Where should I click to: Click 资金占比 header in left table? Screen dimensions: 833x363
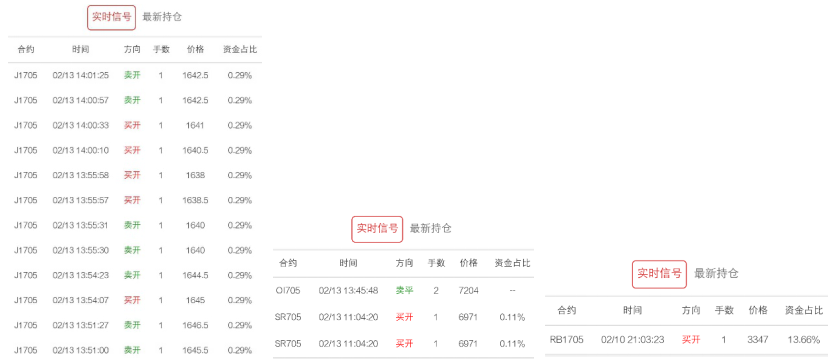(240, 49)
